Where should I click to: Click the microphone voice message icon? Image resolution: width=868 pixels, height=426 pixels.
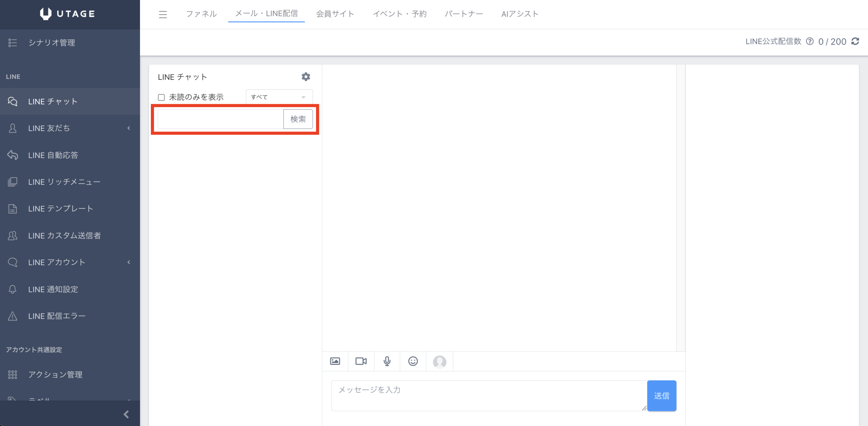[387, 361]
